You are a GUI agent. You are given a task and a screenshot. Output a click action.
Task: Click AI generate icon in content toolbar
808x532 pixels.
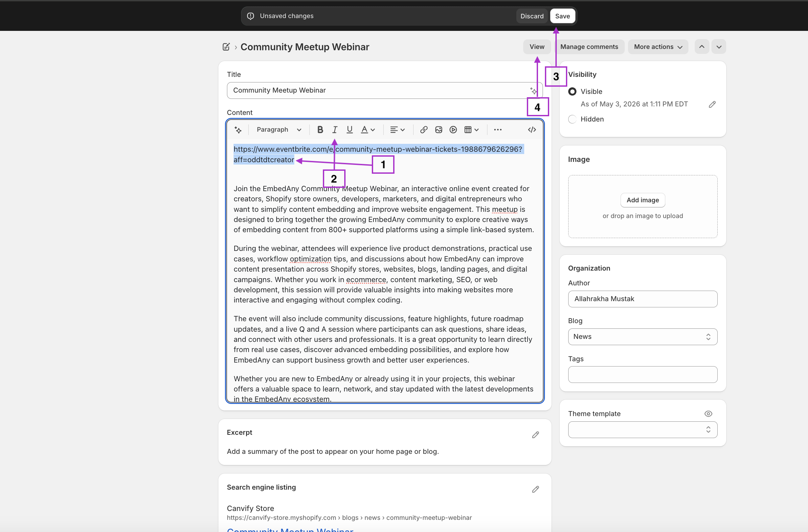pyautogui.click(x=238, y=130)
